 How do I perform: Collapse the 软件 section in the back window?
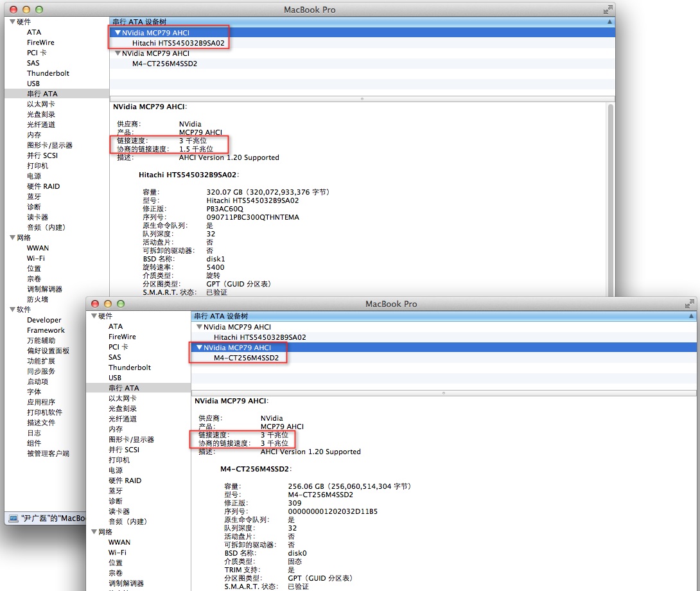(12, 310)
